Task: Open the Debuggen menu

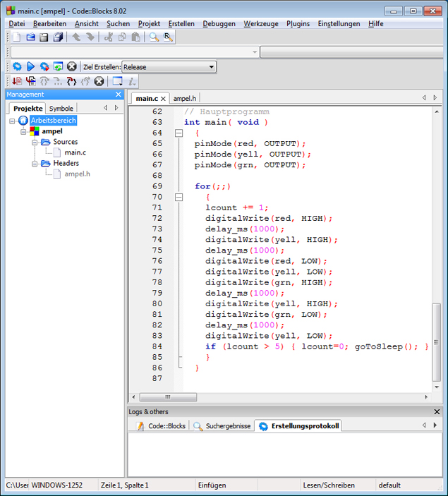Action: click(219, 24)
